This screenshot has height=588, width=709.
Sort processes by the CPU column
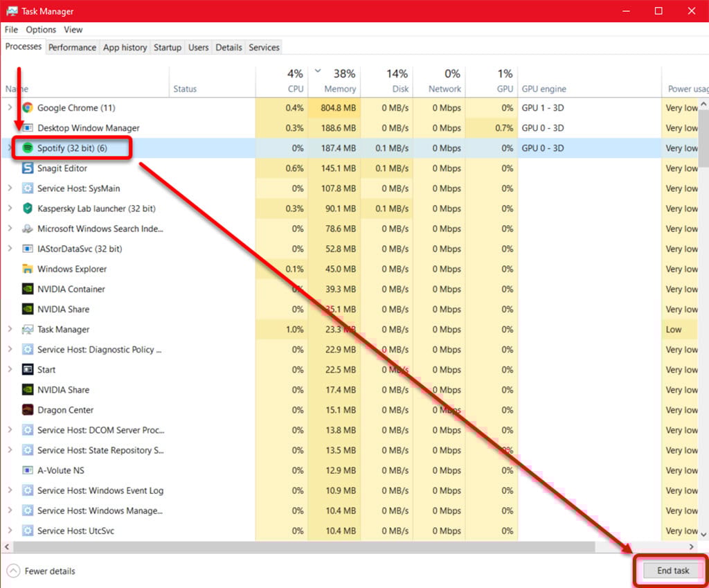click(x=282, y=82)
